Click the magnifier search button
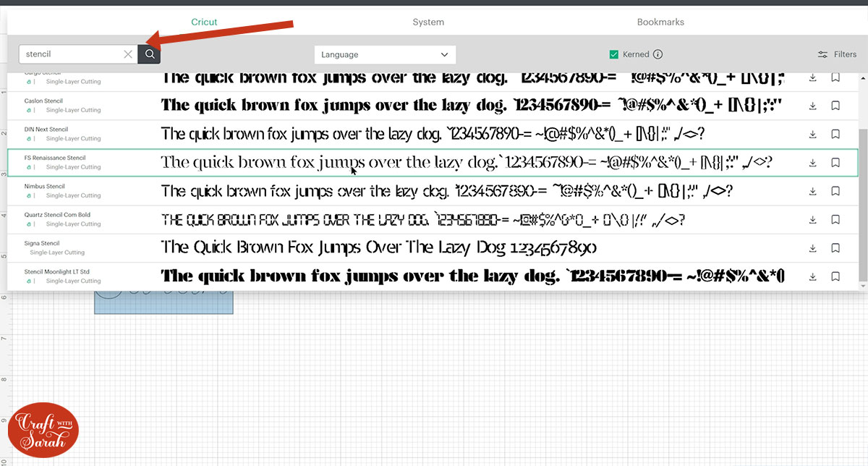Viewport: 868px width, 466px height. click(x=149, y=54)
